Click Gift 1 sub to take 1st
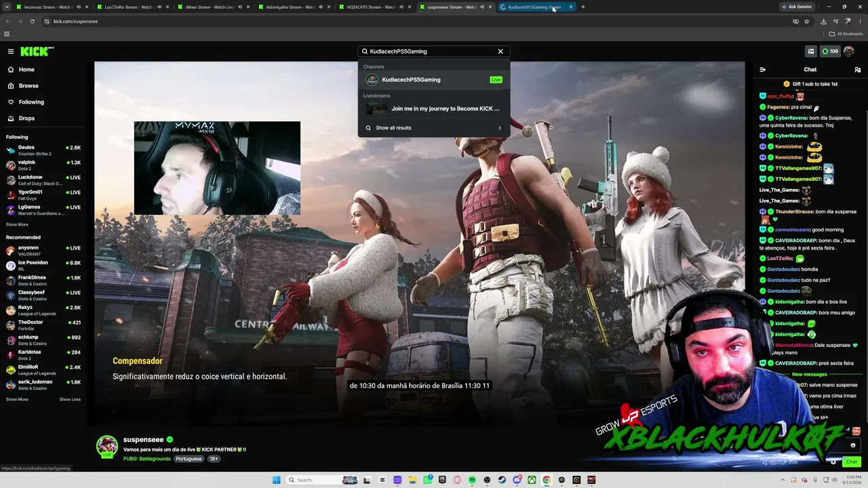 [810, 84]
